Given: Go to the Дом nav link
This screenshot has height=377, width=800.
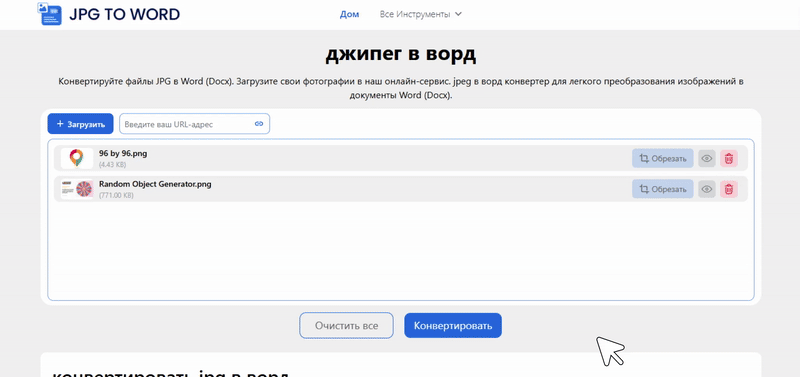Looking at the screenshot, I should (x=349, y=14).
